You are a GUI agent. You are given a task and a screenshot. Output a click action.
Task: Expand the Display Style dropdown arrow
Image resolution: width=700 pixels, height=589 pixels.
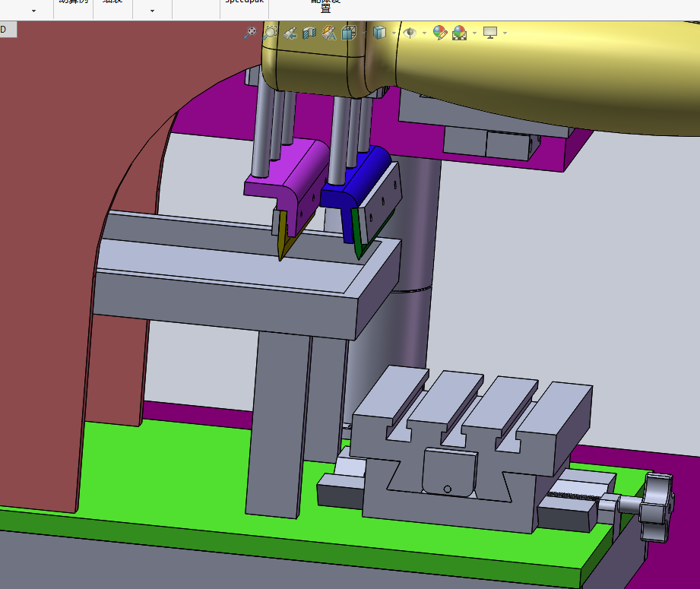[x=394, y=33]
